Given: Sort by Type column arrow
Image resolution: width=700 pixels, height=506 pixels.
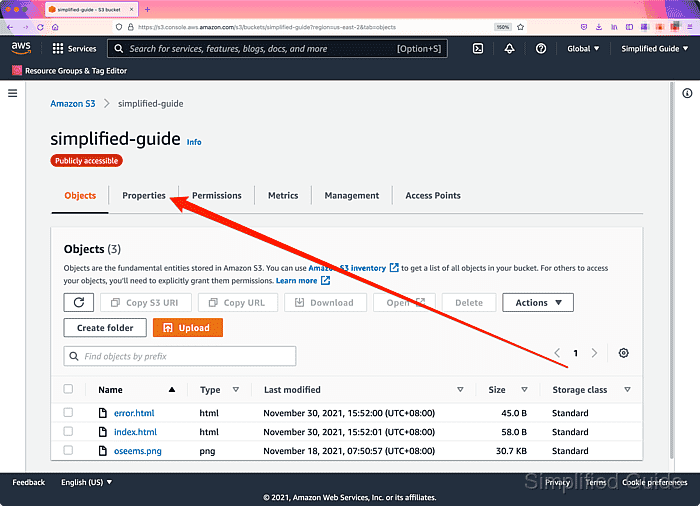Looking at the screenshot, I should coord(236,389).
